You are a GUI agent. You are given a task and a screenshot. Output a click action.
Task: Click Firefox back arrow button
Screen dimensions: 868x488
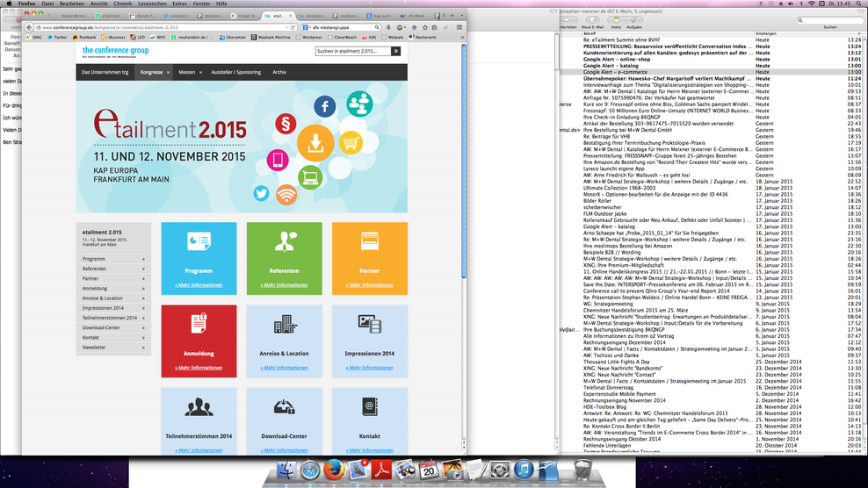point(29,27)
